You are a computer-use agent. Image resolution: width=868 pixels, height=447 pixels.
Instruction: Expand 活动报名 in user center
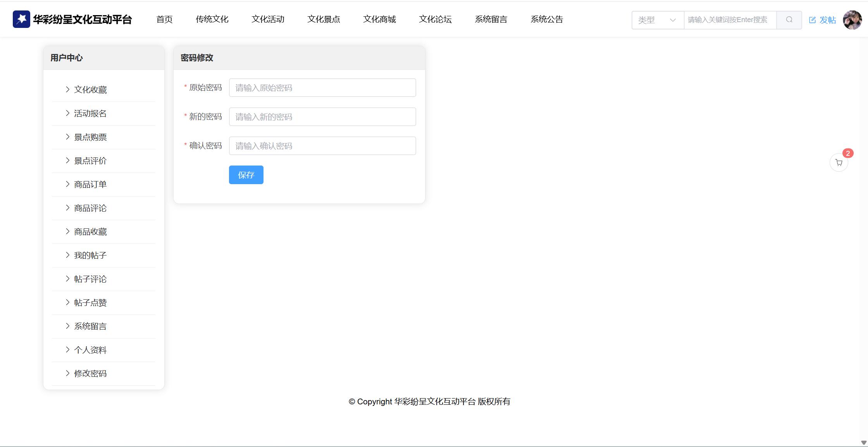[90, 114]
